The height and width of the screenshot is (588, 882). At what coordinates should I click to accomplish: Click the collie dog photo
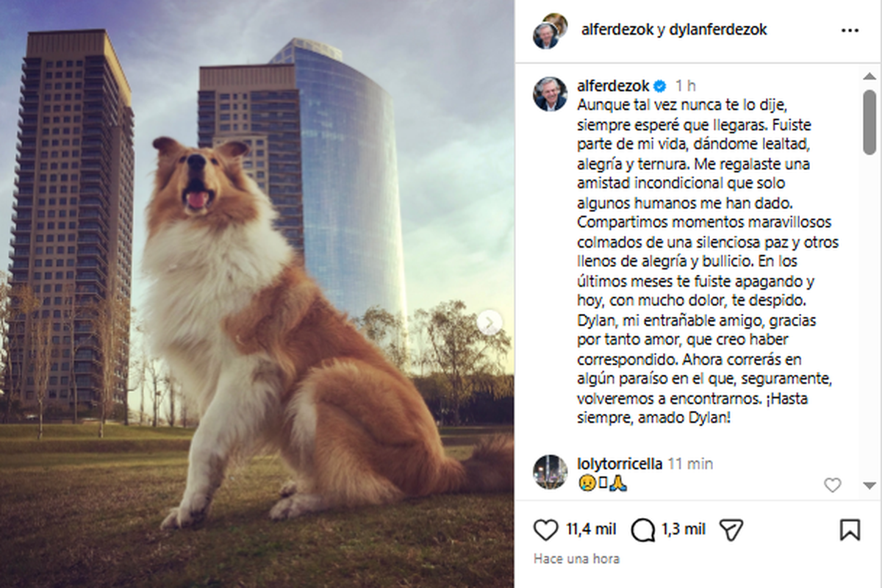257,294
